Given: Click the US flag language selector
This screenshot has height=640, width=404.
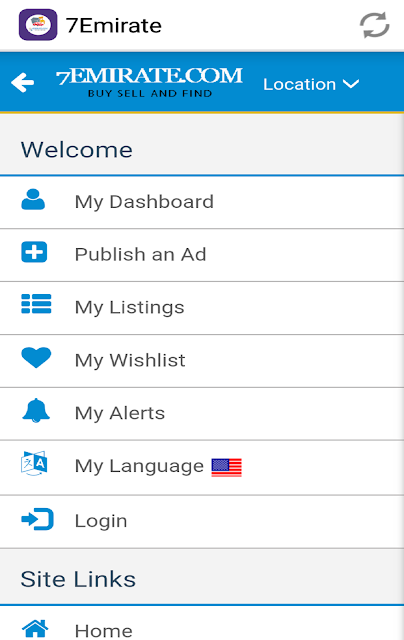Looking at the screenshot, I should pyautogui.click(x=226, y=467).
